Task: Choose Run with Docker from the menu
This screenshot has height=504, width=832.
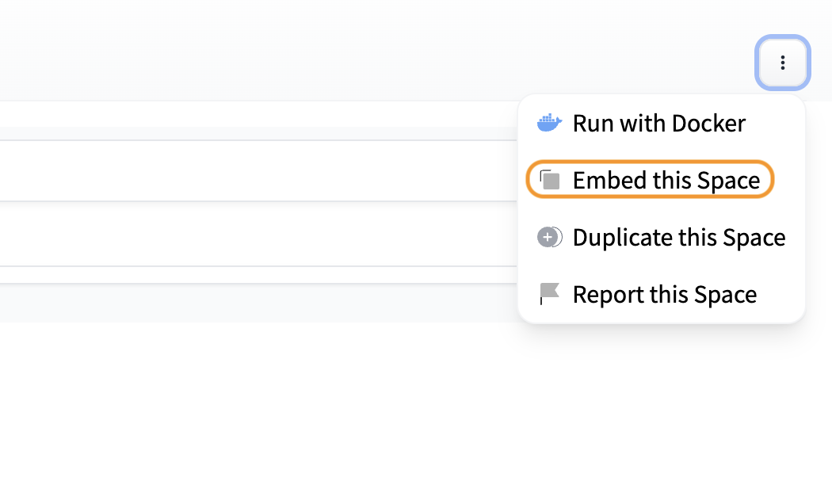Action: coord(658,123)
